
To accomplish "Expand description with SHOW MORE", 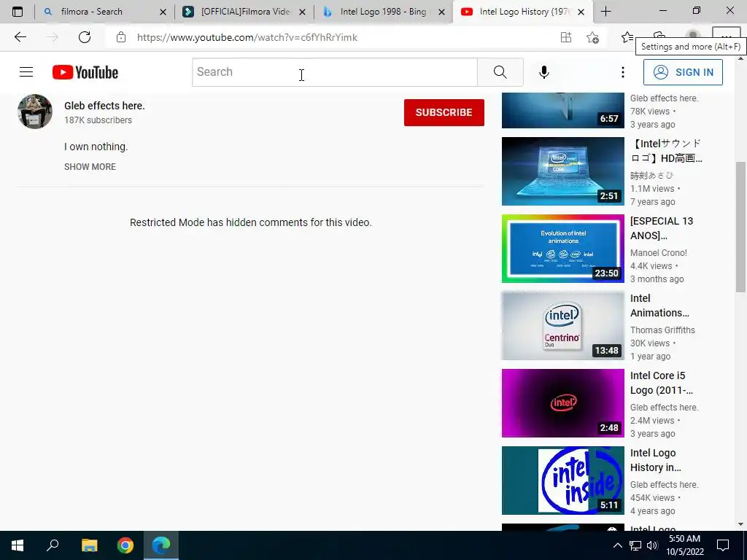I will point(90,167).
